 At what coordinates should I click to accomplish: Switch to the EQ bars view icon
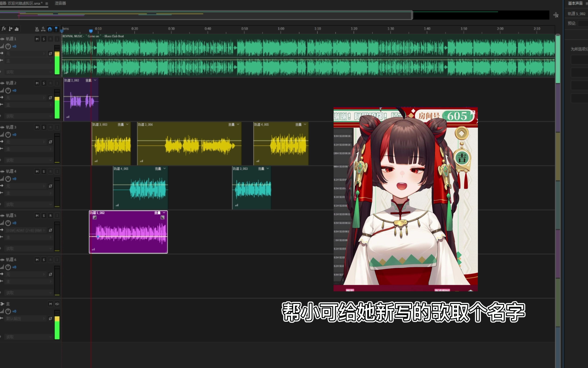pyautogui.click(x=17, y=29)
